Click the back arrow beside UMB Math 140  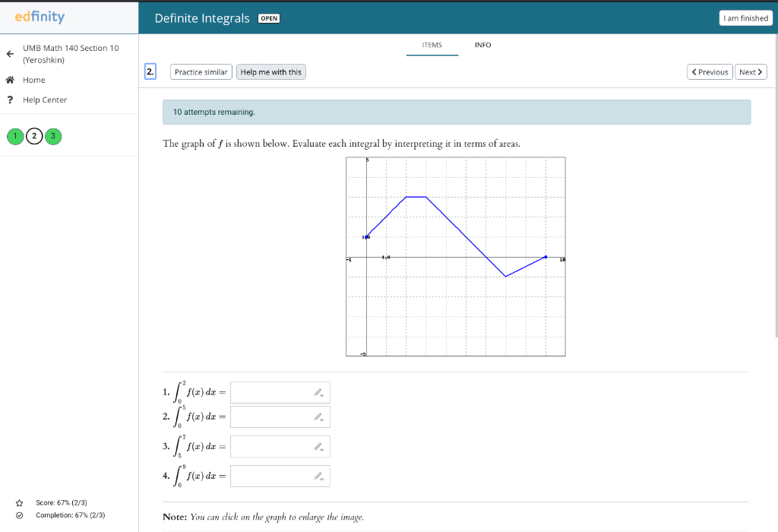(8, 54)
